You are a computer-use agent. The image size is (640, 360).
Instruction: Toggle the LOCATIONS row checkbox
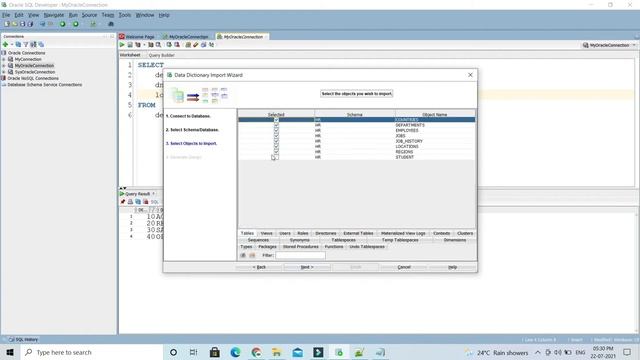click(276, 146)
